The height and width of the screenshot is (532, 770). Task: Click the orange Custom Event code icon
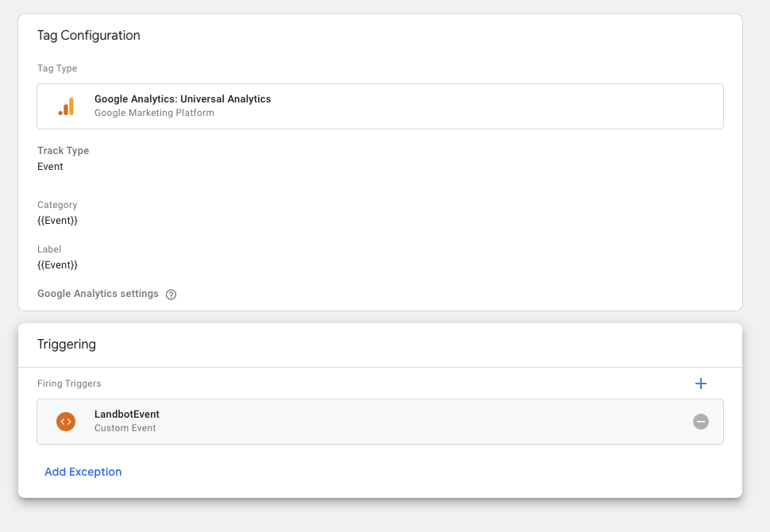click(66, 422)
